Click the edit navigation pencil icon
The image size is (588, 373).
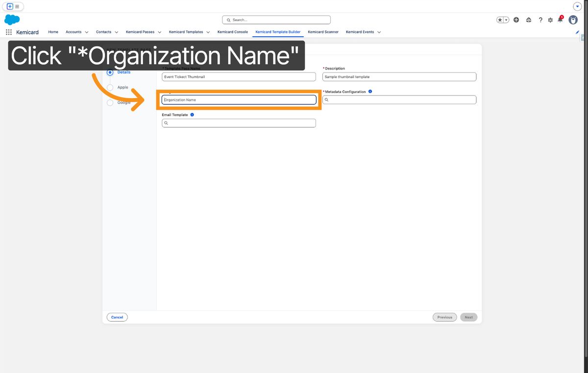[x=577, y=32]
